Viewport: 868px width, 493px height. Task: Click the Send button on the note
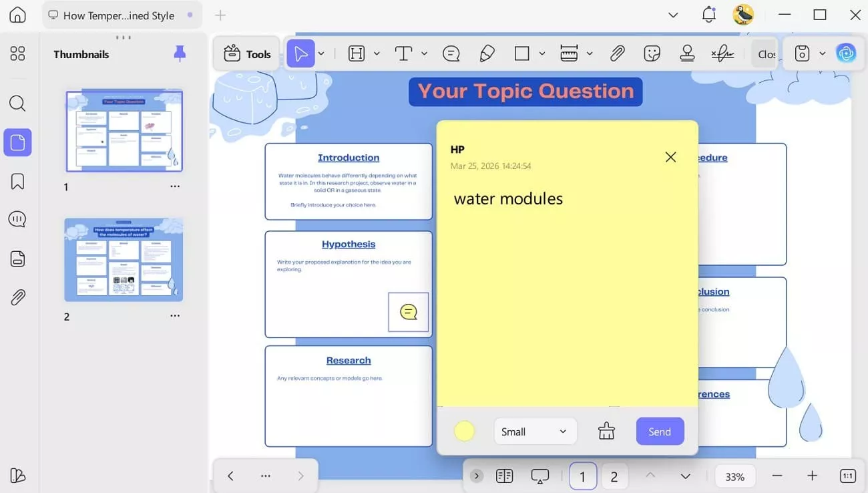pyautogui.click(x=660, y=431)
